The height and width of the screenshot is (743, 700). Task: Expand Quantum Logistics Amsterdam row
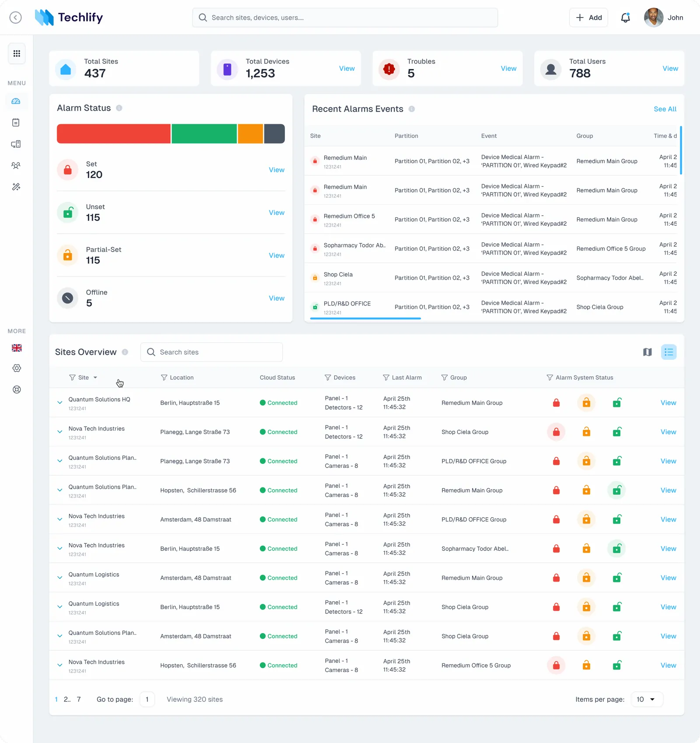60,578
